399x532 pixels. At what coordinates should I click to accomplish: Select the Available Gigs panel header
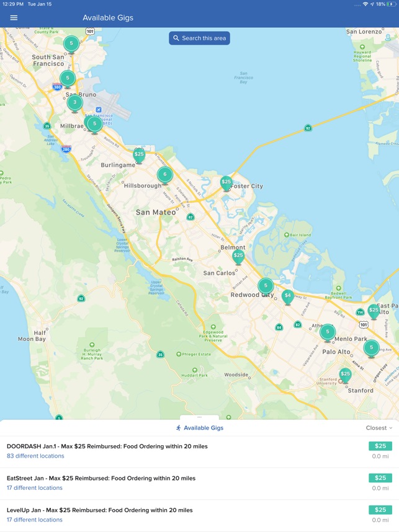(200, 428)
